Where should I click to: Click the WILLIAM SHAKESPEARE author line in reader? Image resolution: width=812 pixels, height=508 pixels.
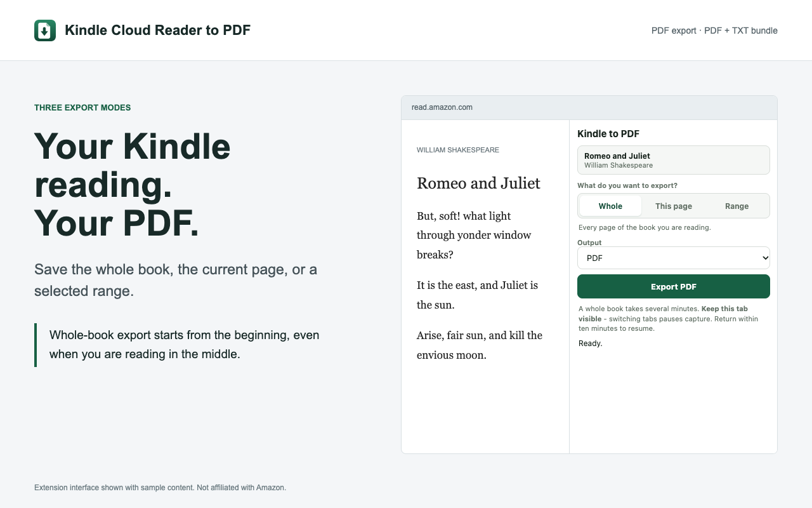pyautogui.click(x=458, y=150)
